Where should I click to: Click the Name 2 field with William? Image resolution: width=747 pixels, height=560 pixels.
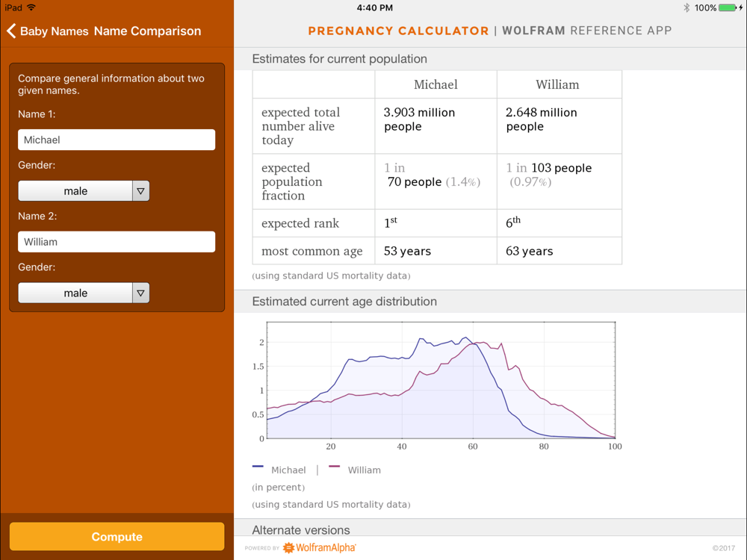[x=117, y=242]
